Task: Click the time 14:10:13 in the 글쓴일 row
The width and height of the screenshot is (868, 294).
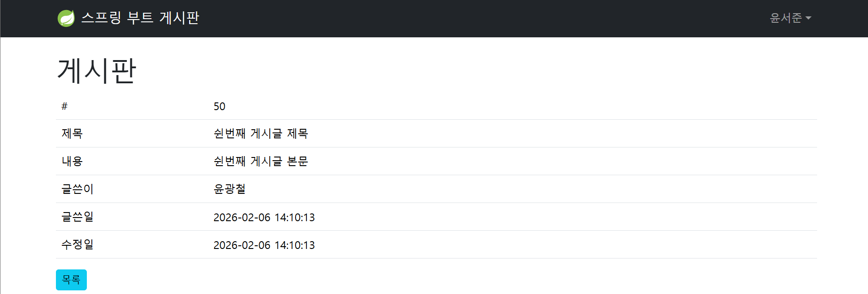Action: coord(295,218)
